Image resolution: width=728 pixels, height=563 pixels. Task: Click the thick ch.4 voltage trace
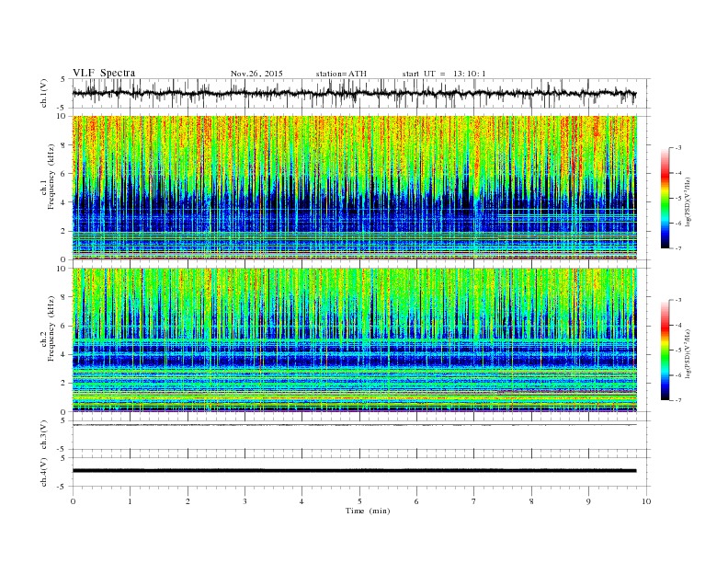coord(354,471)
